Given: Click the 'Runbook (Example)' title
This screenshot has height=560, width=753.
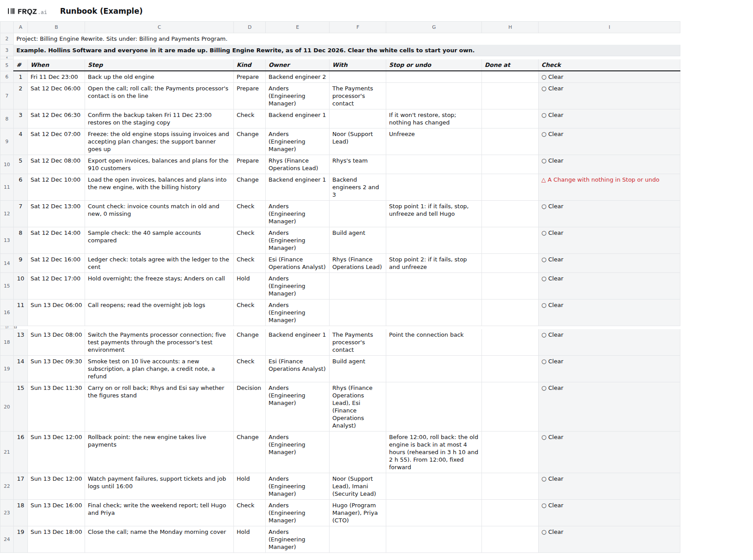Looking at the screenshot, I should tap(101, 11).
